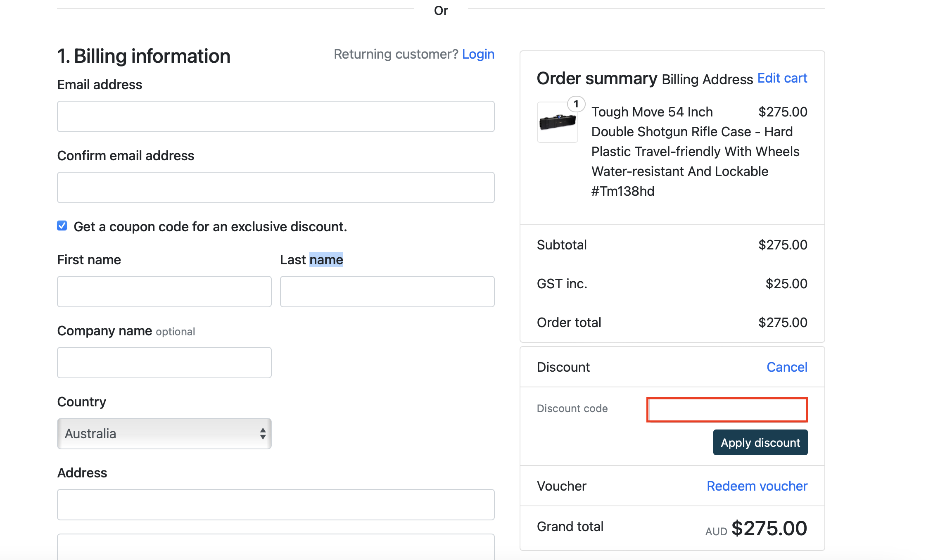
Task: Cancel the discount entry
Action: (x=786, y=367)
